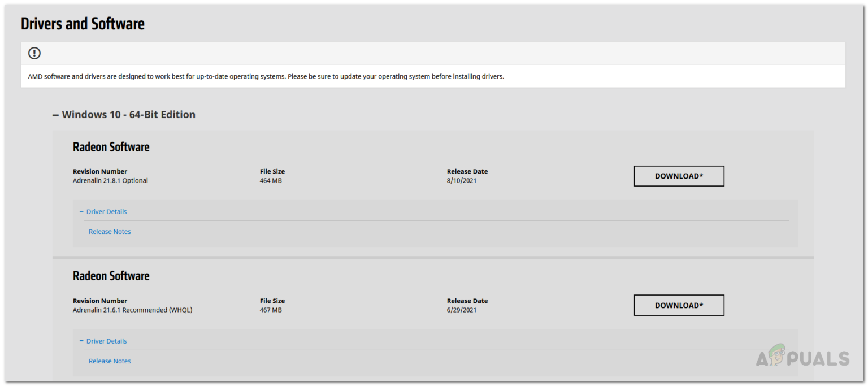Click the Adrenalin 21.8.1 Optional revision text
Viewport: 868px width, 386px height.
click(110, 180)
